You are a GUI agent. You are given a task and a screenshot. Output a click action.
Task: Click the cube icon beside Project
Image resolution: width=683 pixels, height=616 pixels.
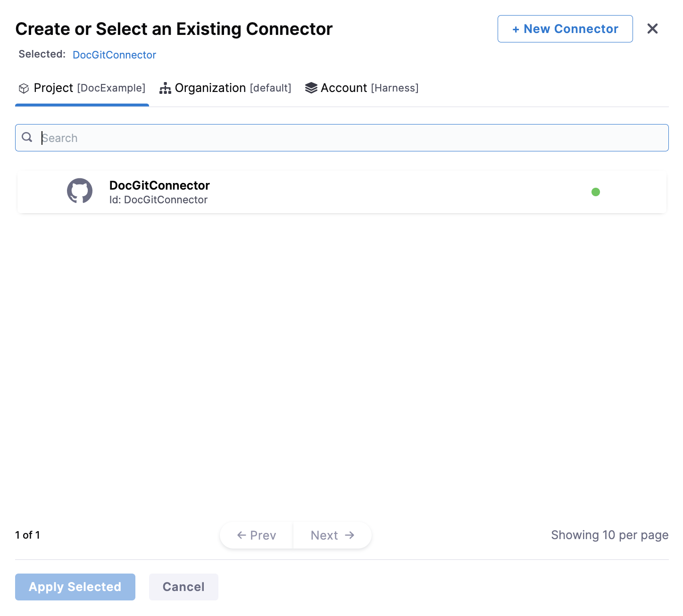tap(24, 89)
